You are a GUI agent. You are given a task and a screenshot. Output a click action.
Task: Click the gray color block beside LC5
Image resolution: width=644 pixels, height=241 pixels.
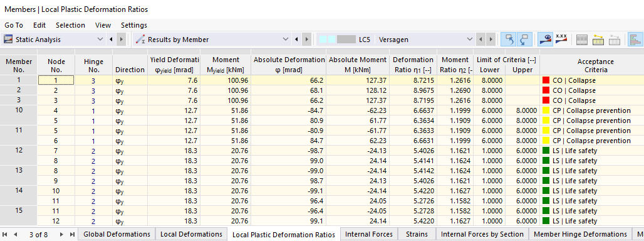346,40
